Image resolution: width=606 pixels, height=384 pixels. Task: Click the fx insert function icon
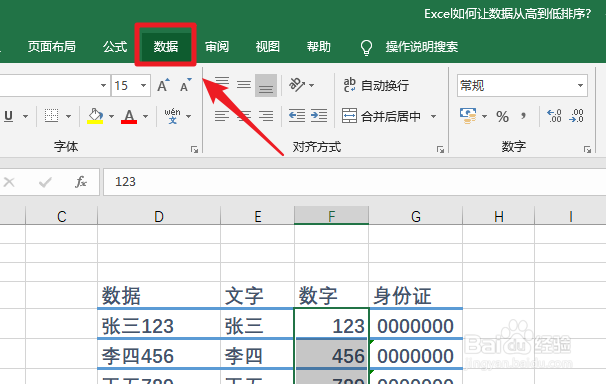click(81, 182)
